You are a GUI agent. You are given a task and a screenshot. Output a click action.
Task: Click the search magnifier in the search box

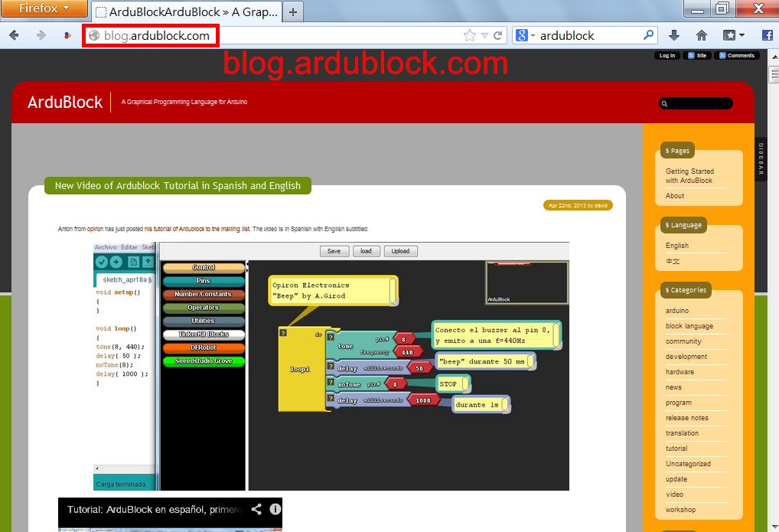[648, 34]
